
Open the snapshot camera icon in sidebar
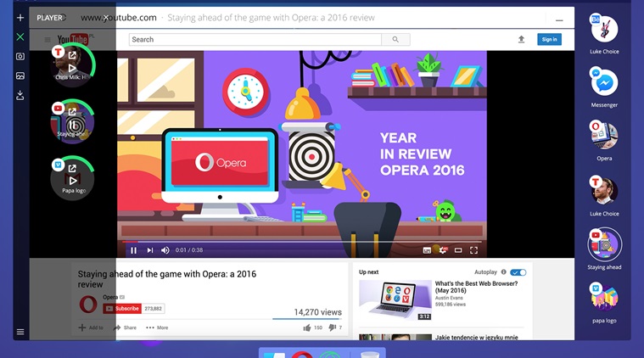point(20,56)
